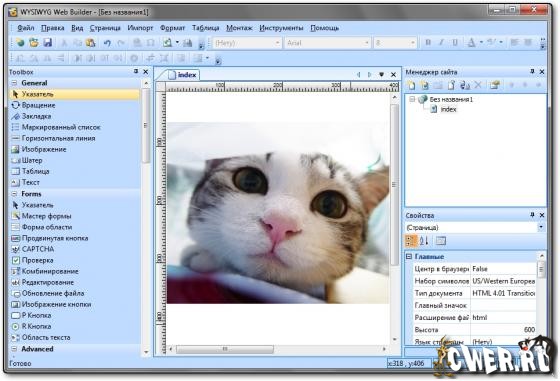The width and height of the screenshot is (560, 381).
Task: Select the R Кнопка radio tool
Action: click(36, 326)
